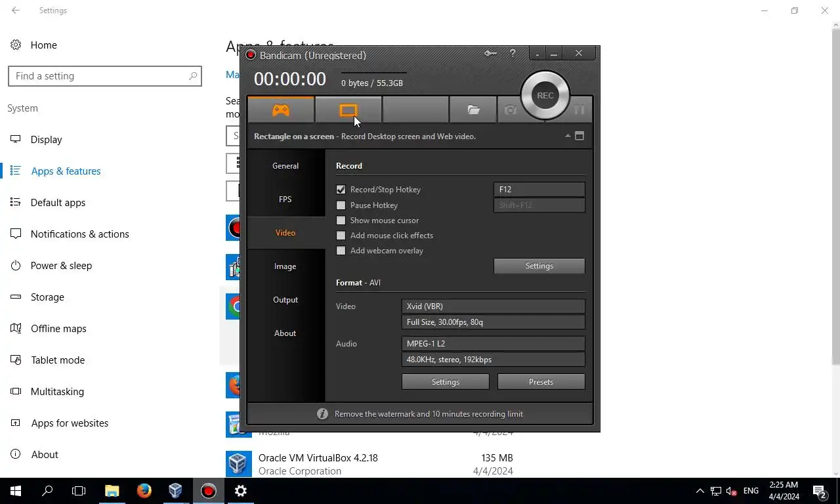Click the info icon in Bandicam footer
This screenshot has height=504, width=840.
point(322,413)
